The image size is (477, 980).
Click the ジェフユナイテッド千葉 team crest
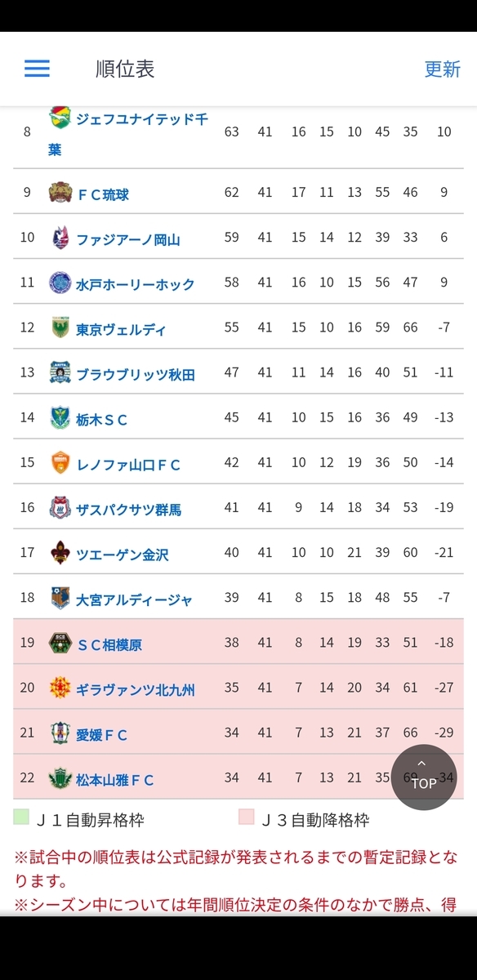click(60, 118)
